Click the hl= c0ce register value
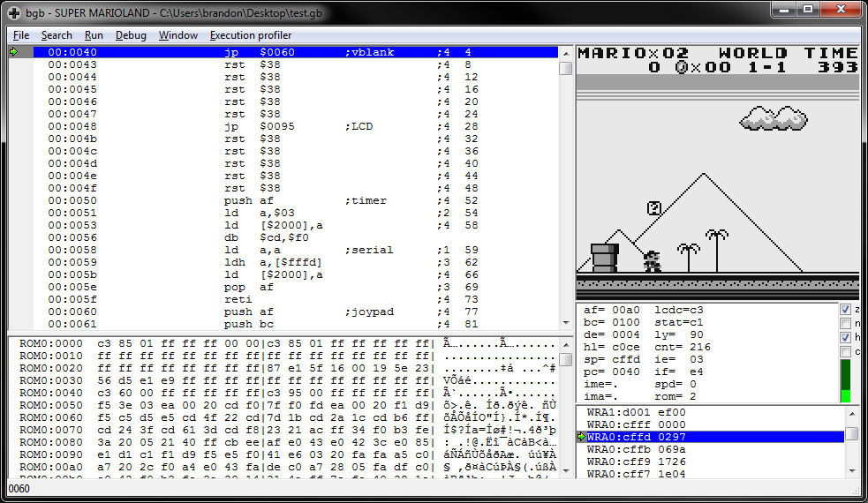This screenshot has height=503, width=868. 612,347
